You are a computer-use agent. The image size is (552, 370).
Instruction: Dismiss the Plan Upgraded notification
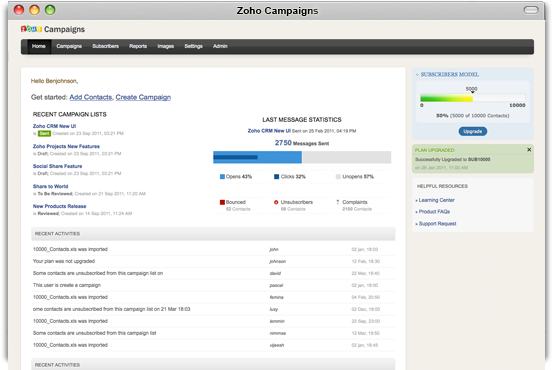529,150
